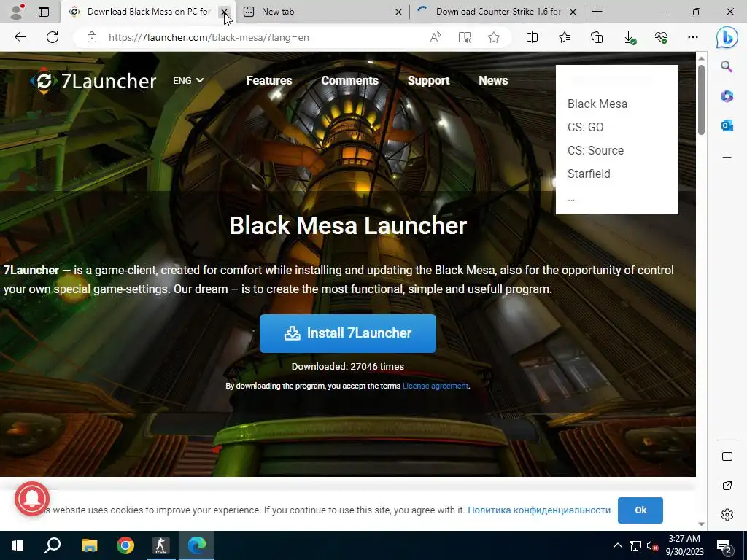Click the network tray icon
The width and height of the screenshot is (747, 560).
(635, 545)
